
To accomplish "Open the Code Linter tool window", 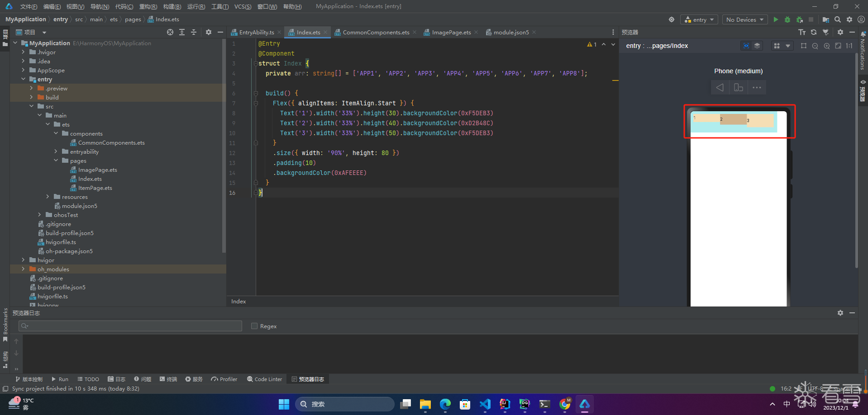I will click(x=264, y=379).
